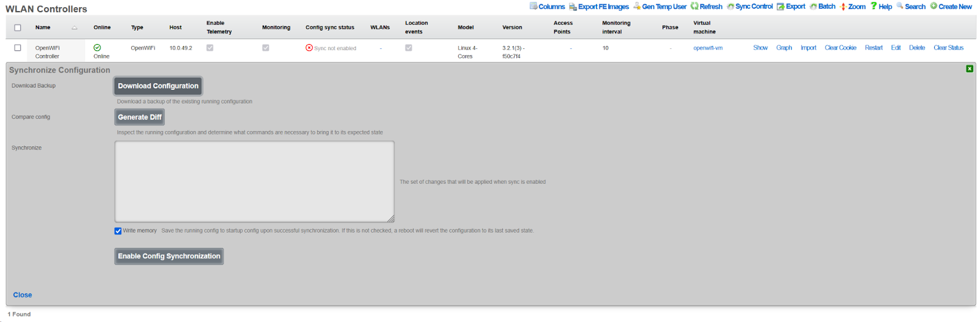Viewport: 980px width, 322px height.
Task: Open the Columns chooser in toolbar
Action: pos(547,7)
